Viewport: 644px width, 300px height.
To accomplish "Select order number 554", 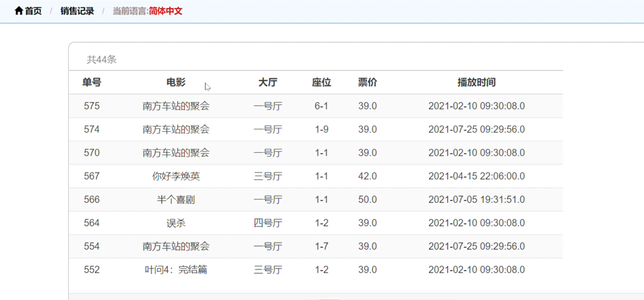I will coord(92,246).
